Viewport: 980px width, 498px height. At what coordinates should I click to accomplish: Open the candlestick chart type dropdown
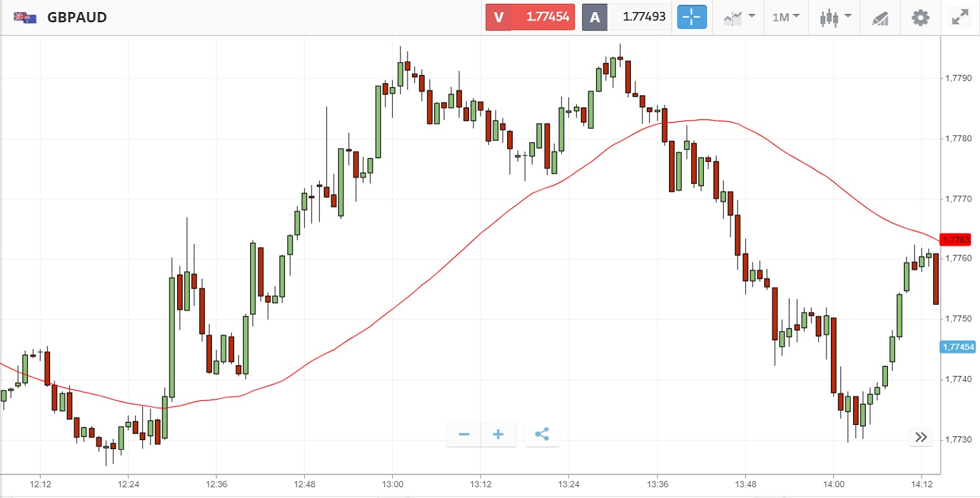coord(835,17)
